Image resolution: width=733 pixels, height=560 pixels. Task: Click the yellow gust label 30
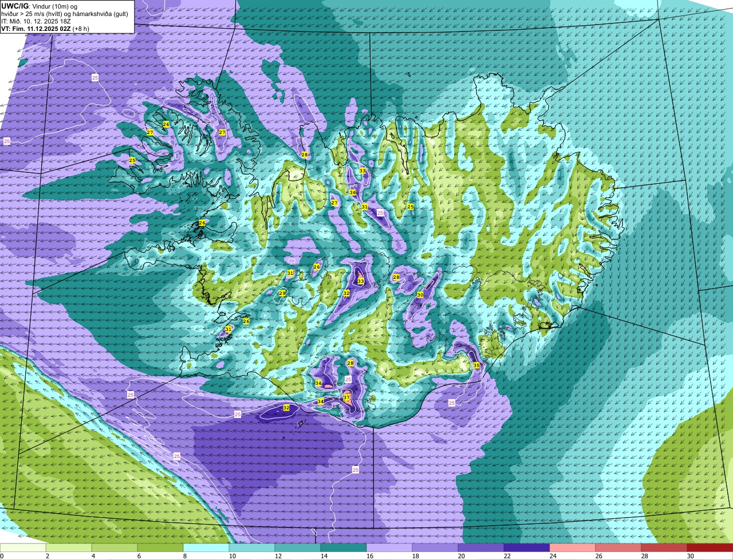[x=420, y=295]
